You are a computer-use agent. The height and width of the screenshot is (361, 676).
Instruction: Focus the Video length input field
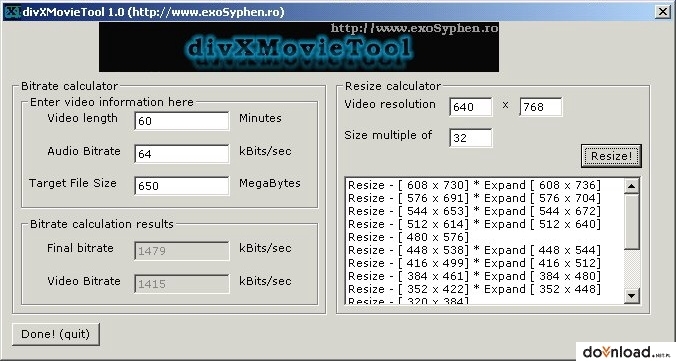tap(182, 121)
